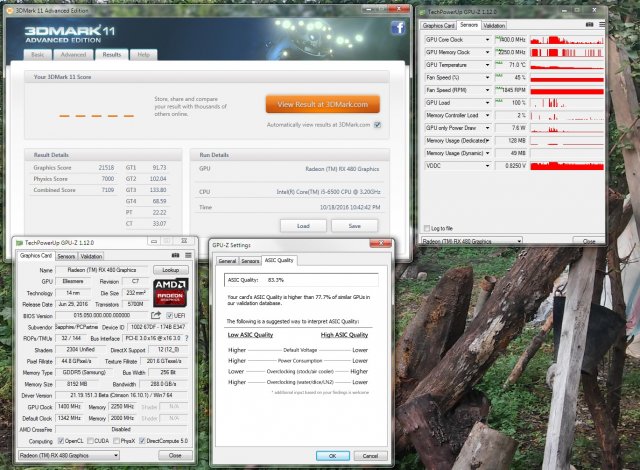640x470 pixels.
Task: Click the GPU Load sensor graph
Action: pyautogui.click(x=567, y=102)
